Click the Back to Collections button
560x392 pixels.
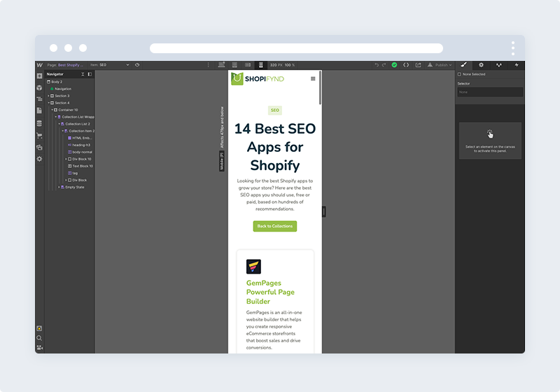point(275,226)
